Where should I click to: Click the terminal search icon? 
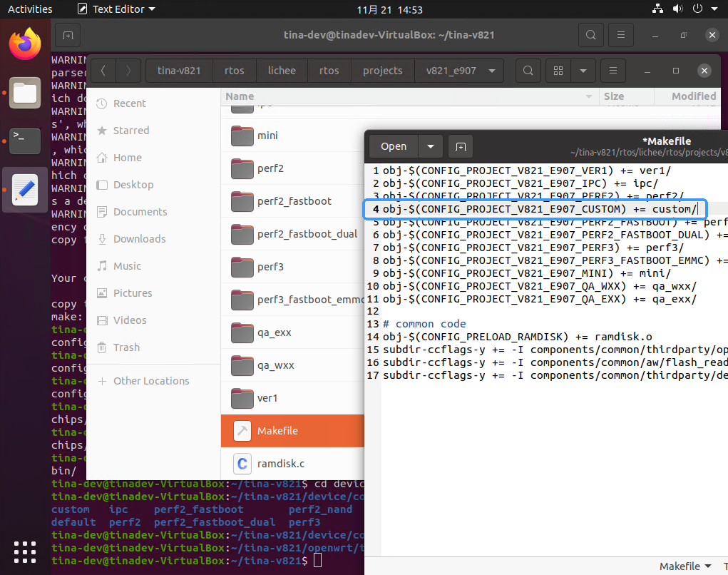pyautogui.click(x=590, y=35)
